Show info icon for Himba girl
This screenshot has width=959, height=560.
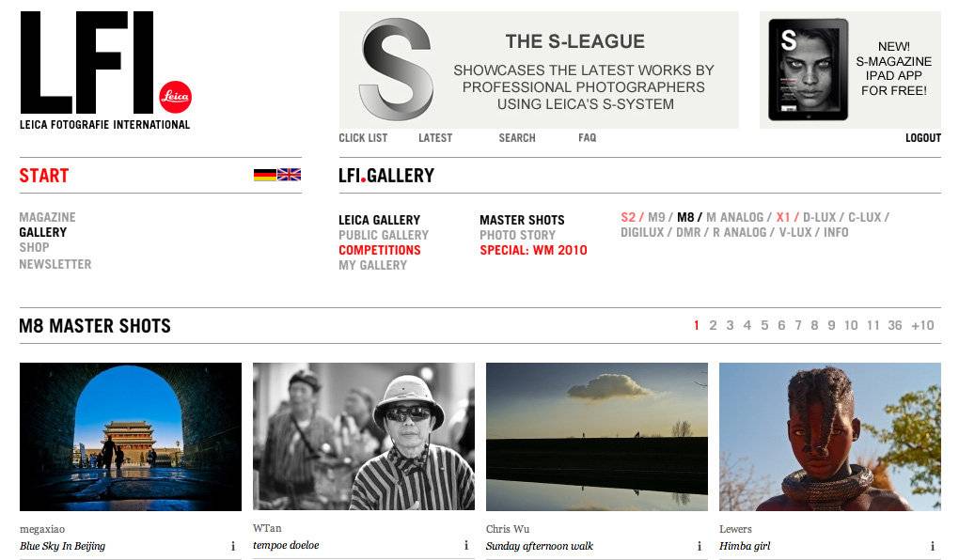click(932, 546)
